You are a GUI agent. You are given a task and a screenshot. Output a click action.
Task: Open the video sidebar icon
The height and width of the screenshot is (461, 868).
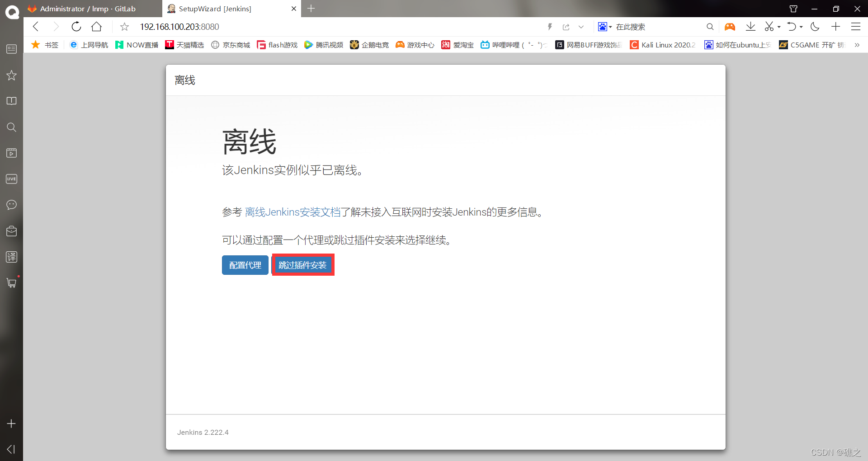click(x=12, y=153)
